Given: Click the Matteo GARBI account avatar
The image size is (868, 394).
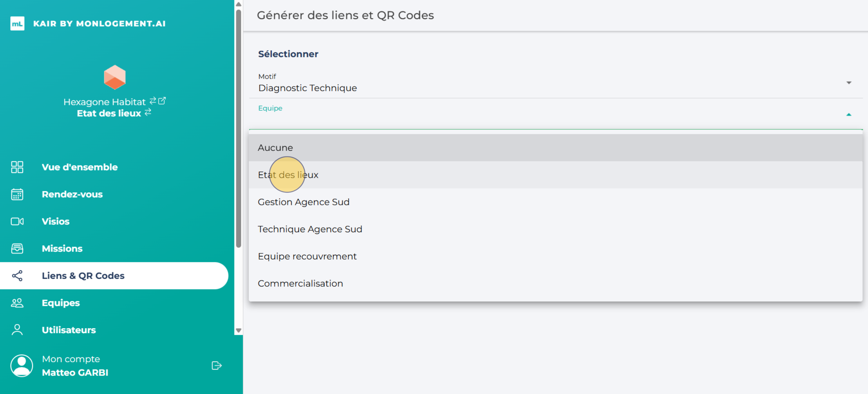Looking at the screenshot, I should coord(22,365).
